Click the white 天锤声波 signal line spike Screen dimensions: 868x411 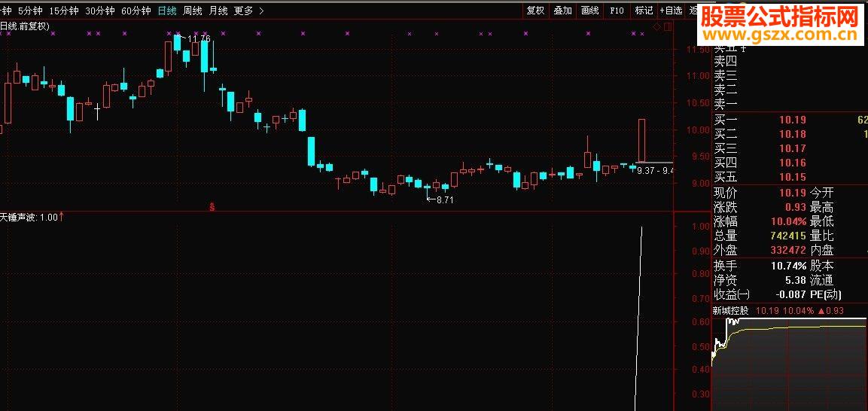click(638, 318)
